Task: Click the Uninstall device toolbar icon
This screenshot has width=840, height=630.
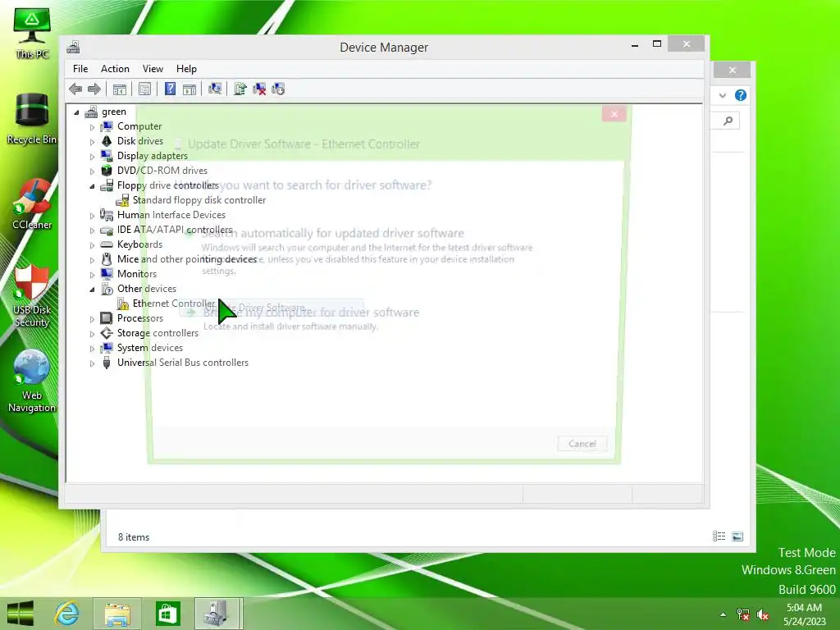Action: [259, 89]
